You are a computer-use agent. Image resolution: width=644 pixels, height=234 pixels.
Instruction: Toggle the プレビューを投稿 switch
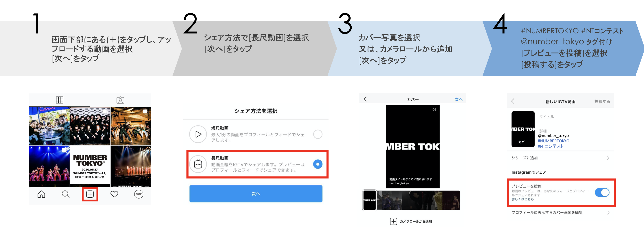602,192
